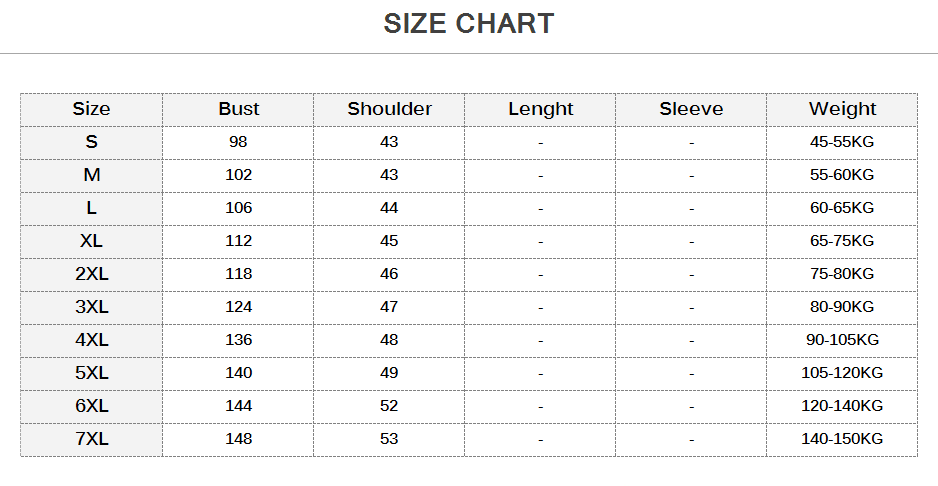The width and height of the screenshot is (938, 486).
Task: Select the S size row label
Action: tap(91, 142)
